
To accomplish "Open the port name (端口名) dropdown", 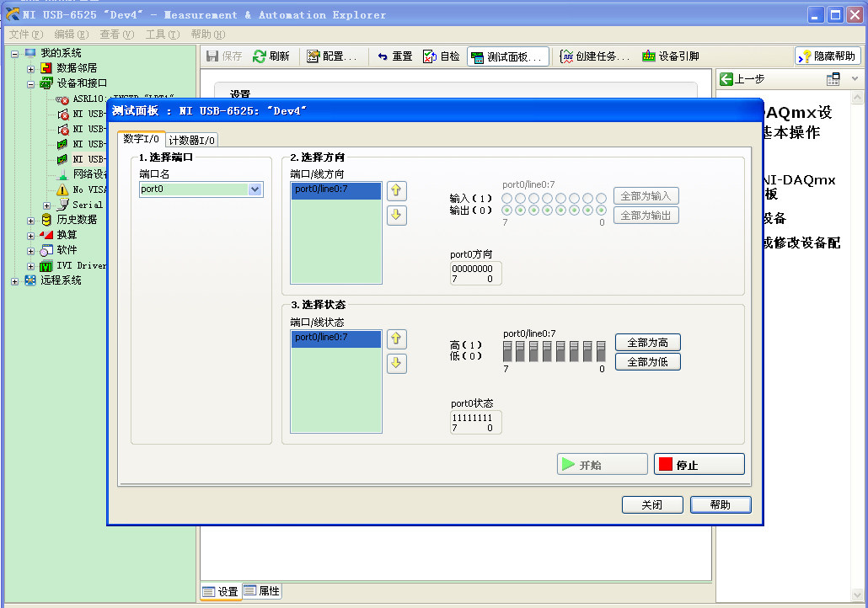I will 255,189.
